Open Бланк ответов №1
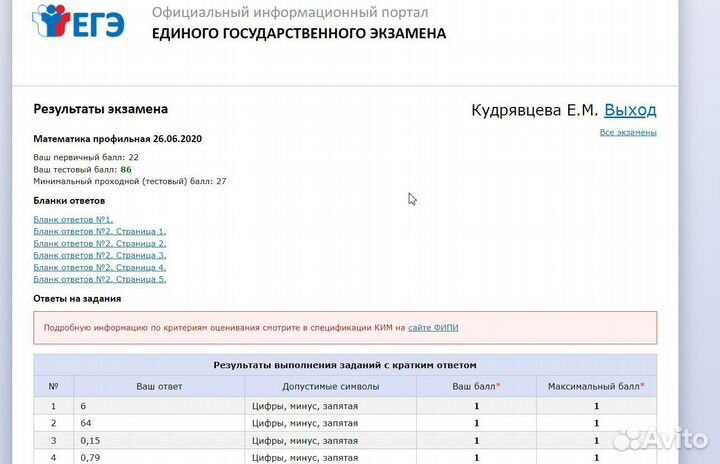720x464 pixels. click(73, 220)
